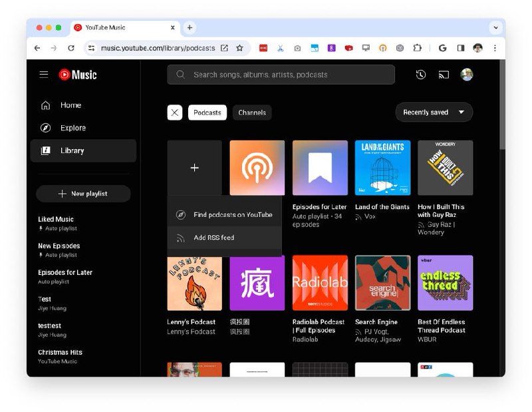Toggle the Podcasts filter chip
This screenshot has width=532, height=412.
[207, 112]
